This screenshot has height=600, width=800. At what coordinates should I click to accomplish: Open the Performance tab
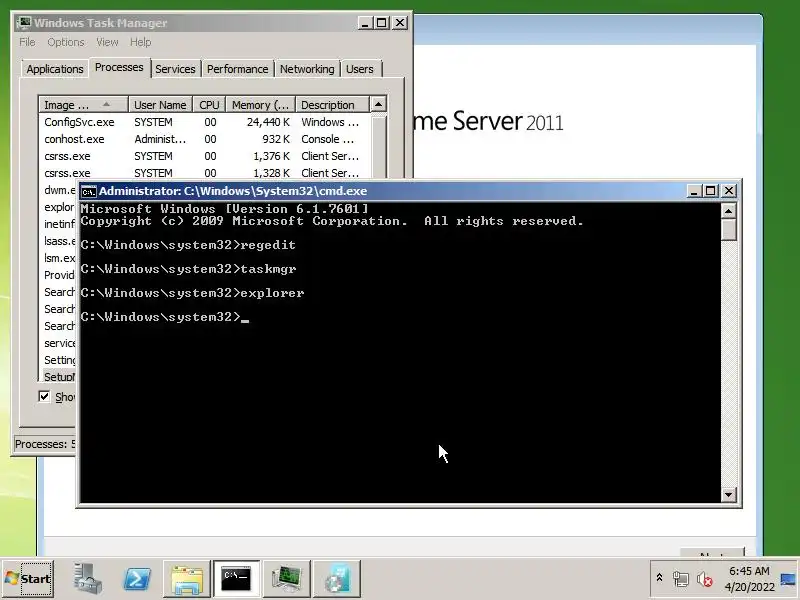237,69
